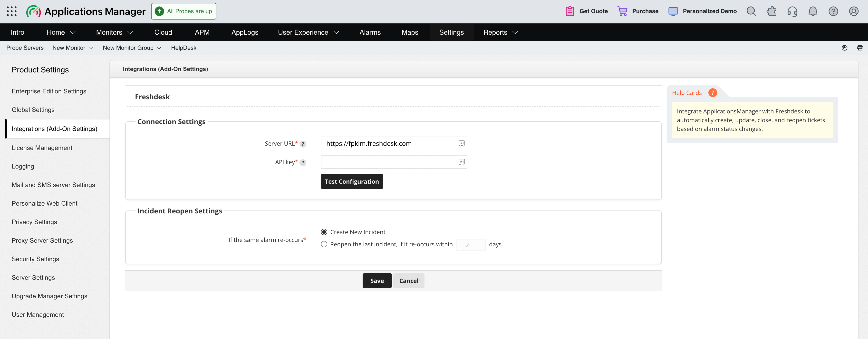Open Probe Servers link
The image size is (868, 339).
25,48
